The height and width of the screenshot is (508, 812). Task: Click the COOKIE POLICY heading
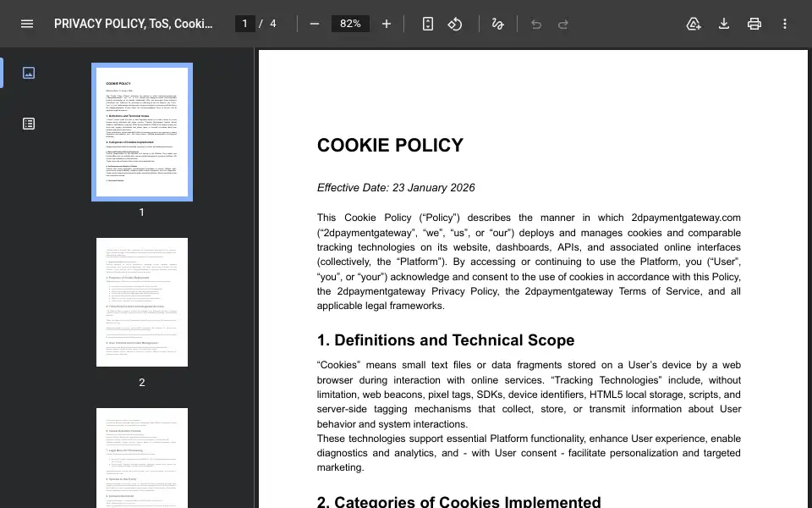390,145
